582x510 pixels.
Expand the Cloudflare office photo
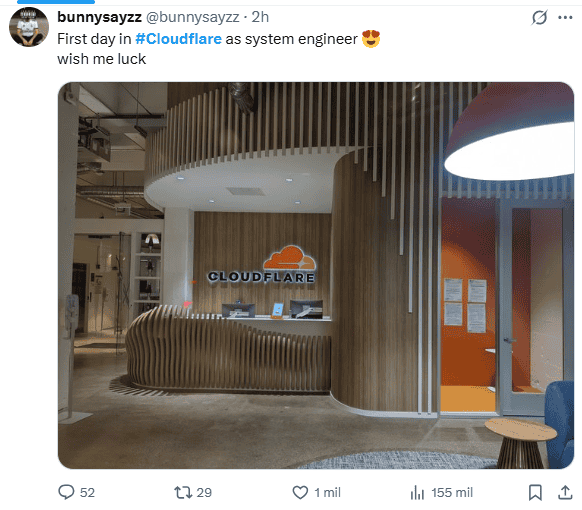[x=316, y=275]
